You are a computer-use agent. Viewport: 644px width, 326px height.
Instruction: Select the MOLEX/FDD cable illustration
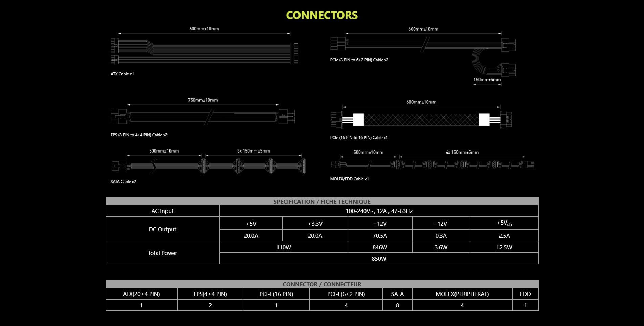(x=432, y=165)
